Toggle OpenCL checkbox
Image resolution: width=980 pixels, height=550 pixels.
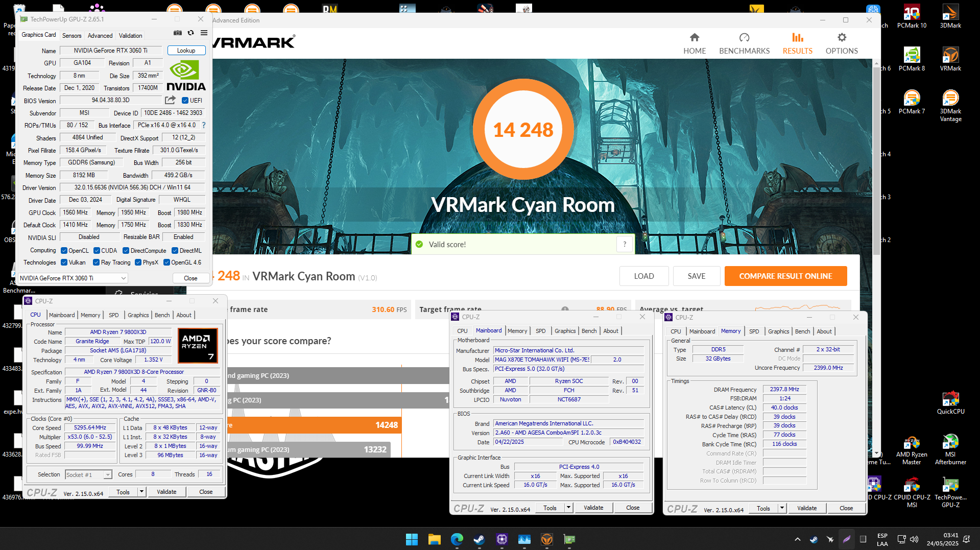coord(64,251)
